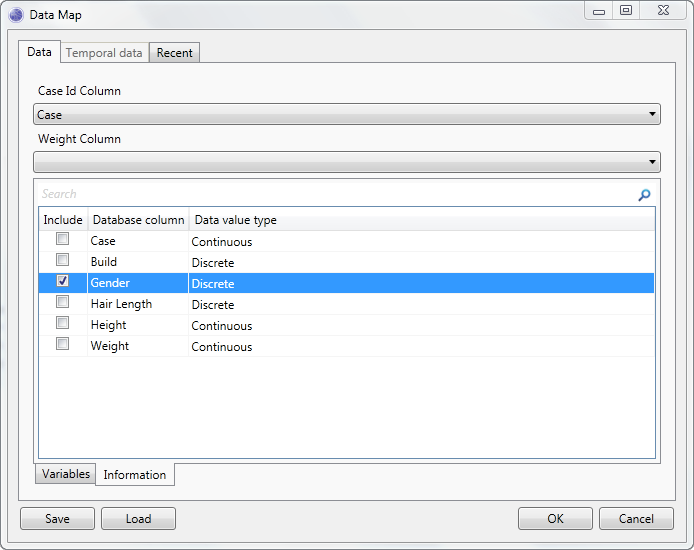Click the Data Map window icon
The height and width of the screenshot is (550, 694).
[x=16, y=15]
